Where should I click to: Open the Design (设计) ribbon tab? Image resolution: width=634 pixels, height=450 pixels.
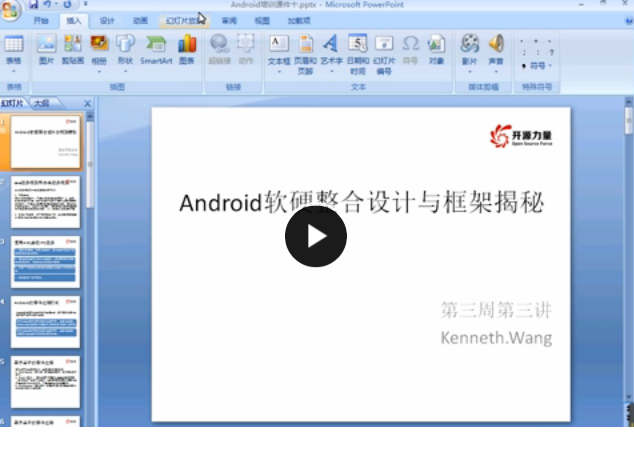107,21
